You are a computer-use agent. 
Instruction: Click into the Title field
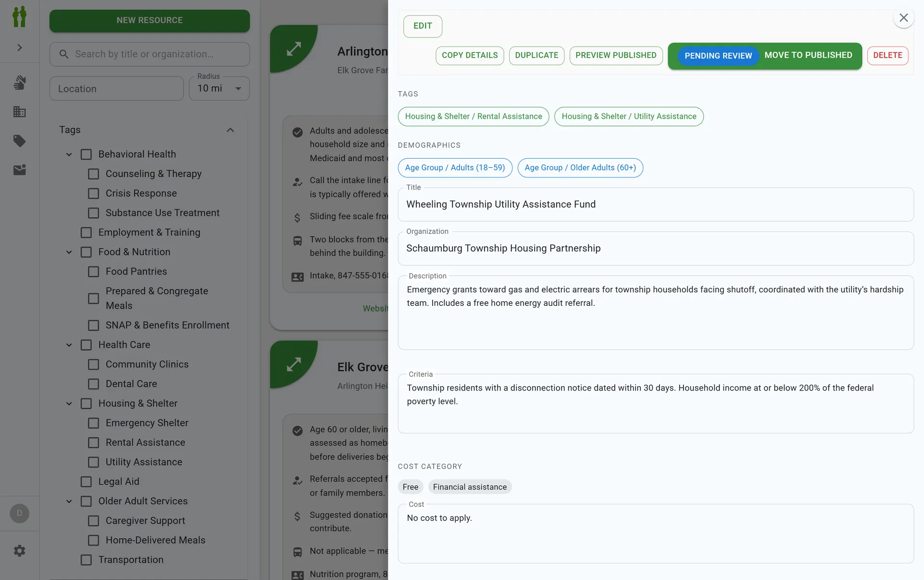655,204
